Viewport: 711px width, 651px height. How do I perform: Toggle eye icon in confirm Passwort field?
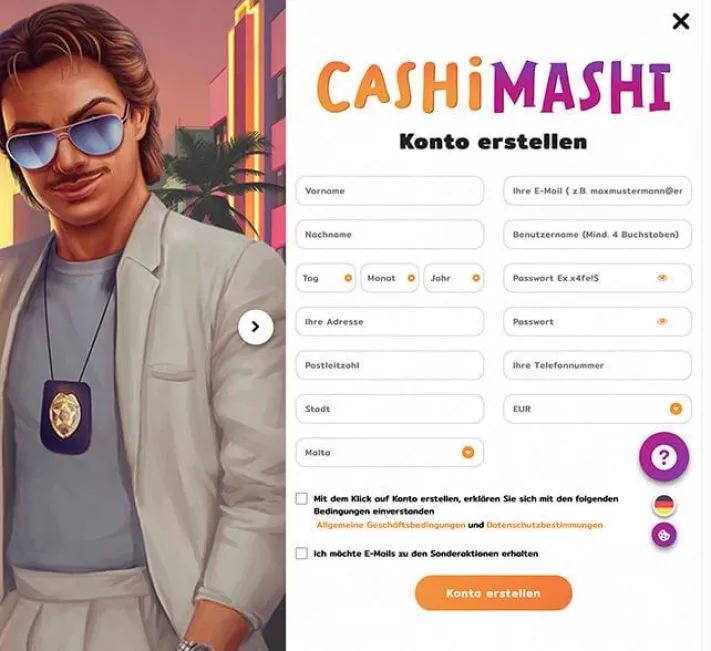(662, 322)
